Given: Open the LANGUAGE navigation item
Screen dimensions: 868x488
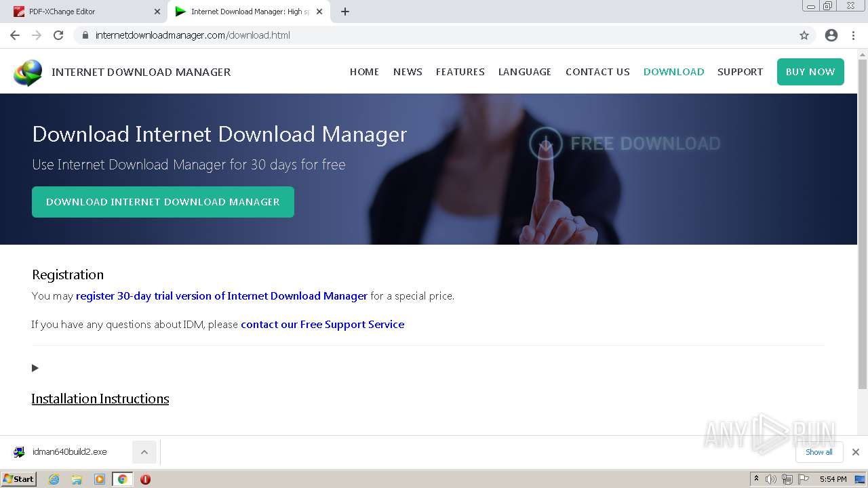Looking at the screenshot, I should 525,72.
